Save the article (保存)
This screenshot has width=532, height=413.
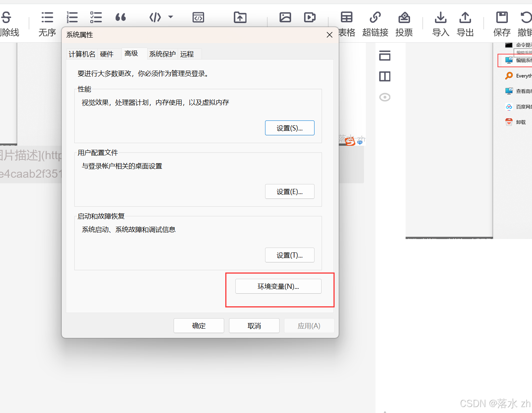(x=502, y=24)
